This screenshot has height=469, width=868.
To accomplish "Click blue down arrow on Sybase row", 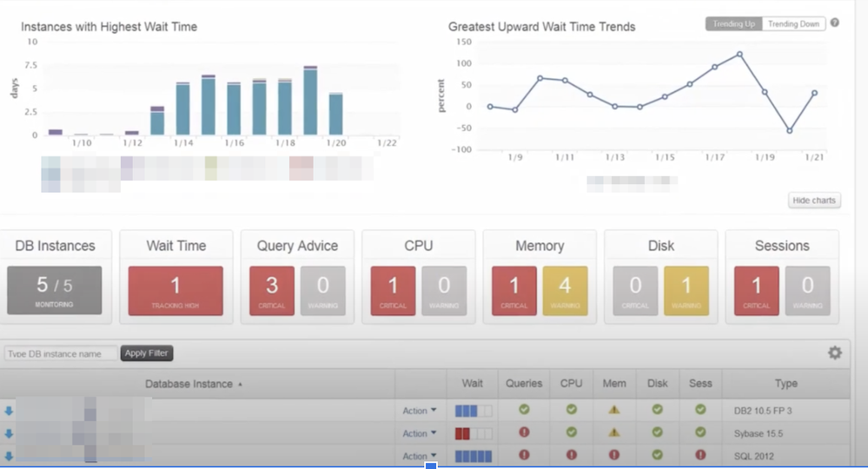I will pos(9,433).
